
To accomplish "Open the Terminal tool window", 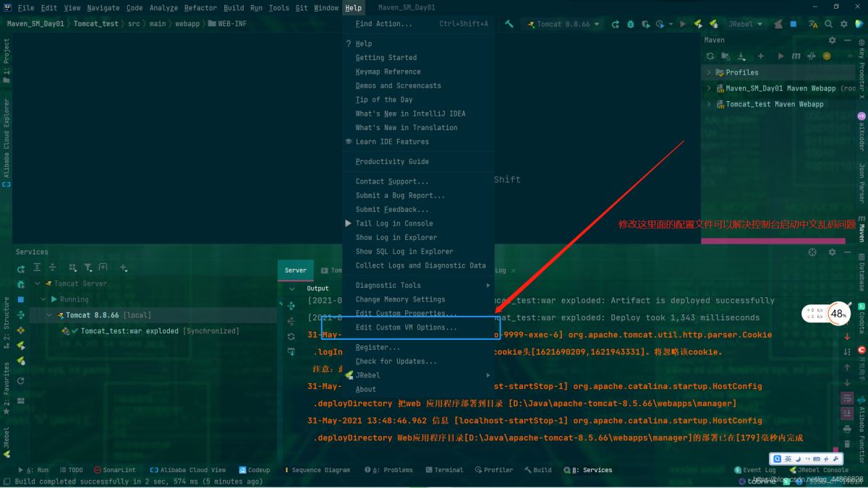I will 444,470.
